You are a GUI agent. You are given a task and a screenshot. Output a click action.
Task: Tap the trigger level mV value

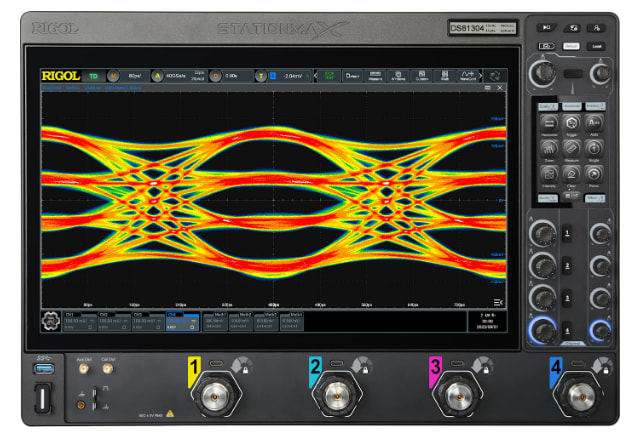(x=293, y=76)
